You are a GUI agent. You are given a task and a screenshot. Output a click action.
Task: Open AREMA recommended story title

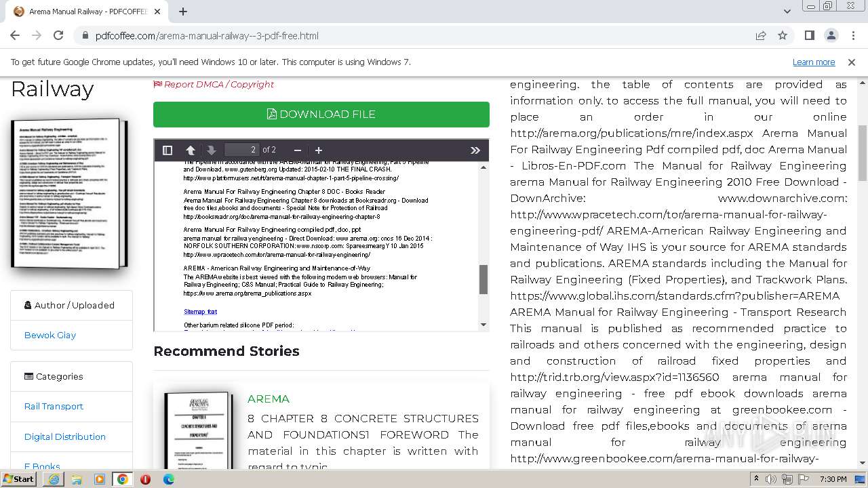269,399
